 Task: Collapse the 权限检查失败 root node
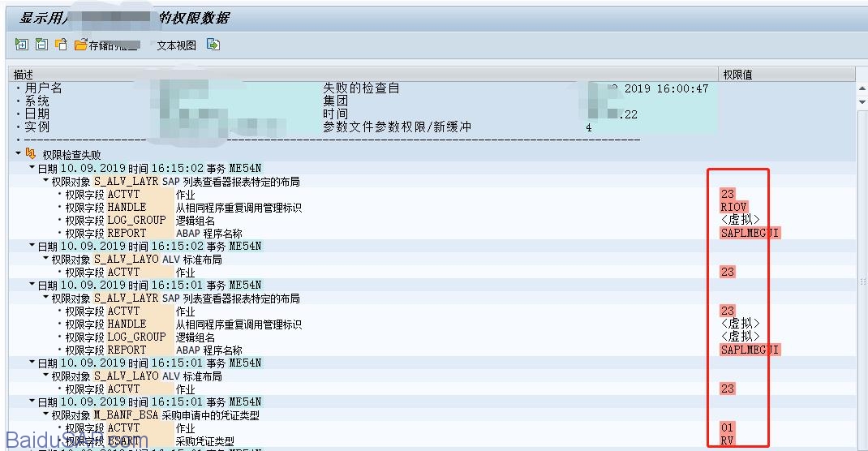[19, 153]
